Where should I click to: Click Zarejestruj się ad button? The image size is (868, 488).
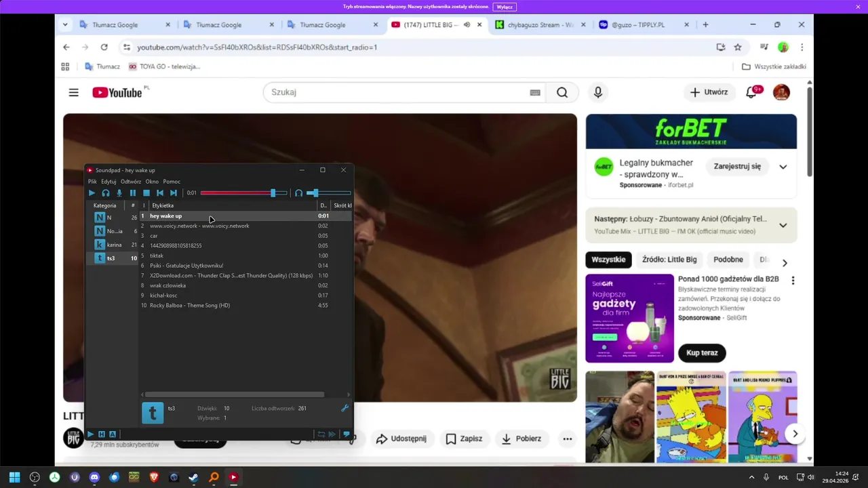tap(737, 166)
